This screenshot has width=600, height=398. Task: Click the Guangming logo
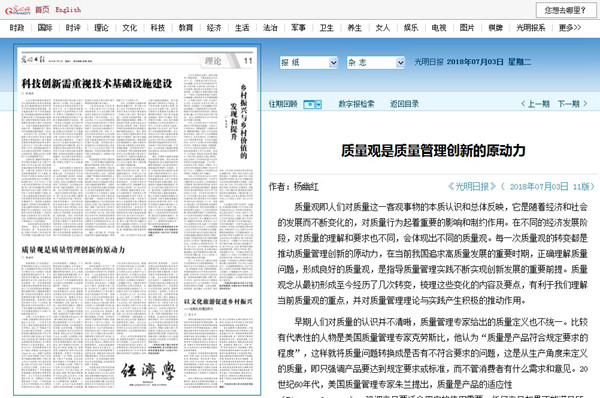tap(17, 10)
